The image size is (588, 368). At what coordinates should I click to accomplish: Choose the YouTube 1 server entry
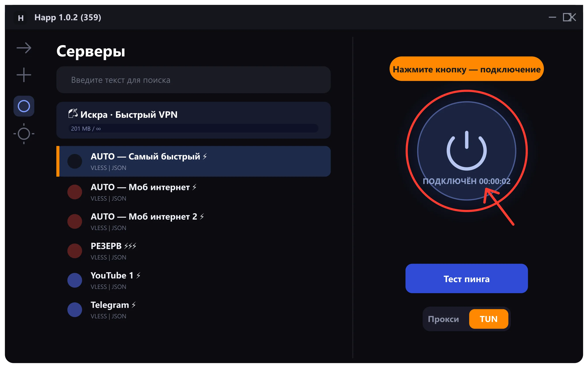[194, 280]
